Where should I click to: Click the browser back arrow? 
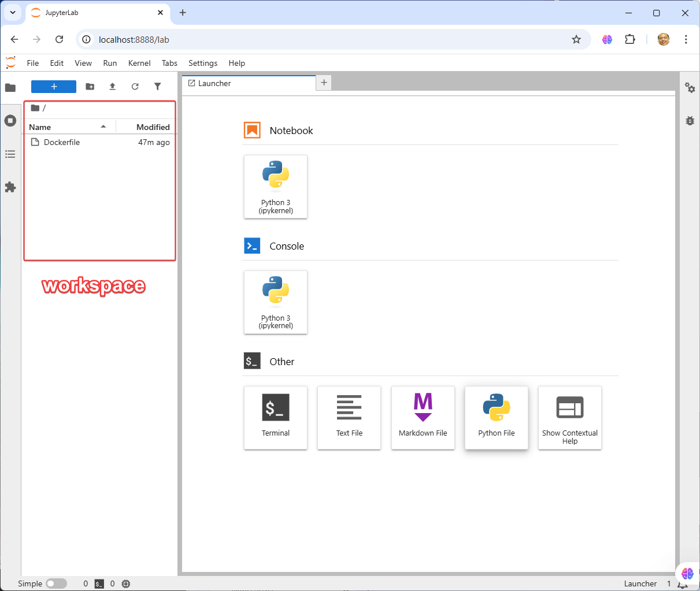14,39
